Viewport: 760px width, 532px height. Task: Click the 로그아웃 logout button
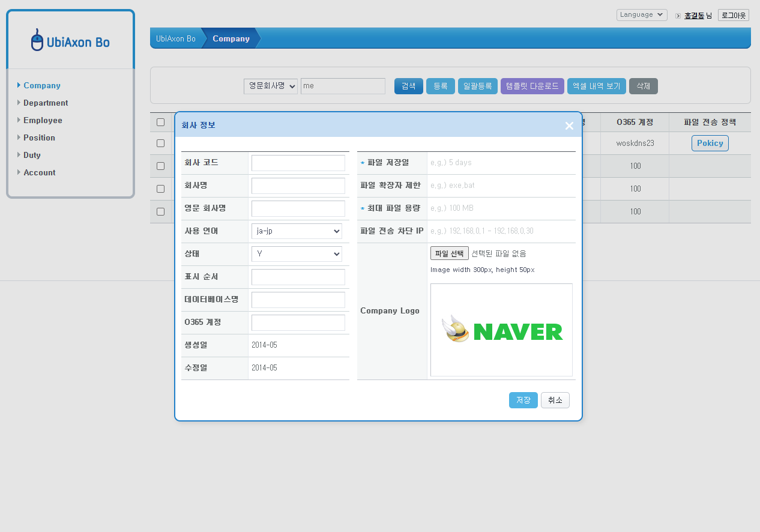tap(733, 16)
